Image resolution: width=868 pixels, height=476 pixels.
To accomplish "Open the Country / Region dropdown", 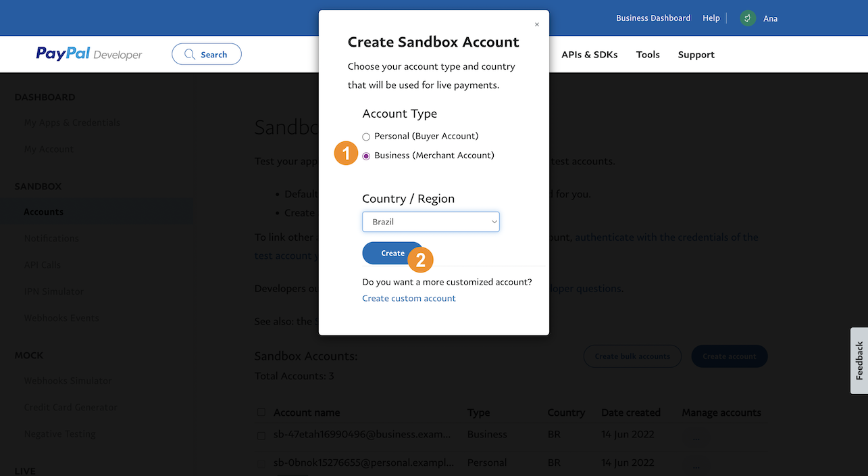I will point(431,222).
